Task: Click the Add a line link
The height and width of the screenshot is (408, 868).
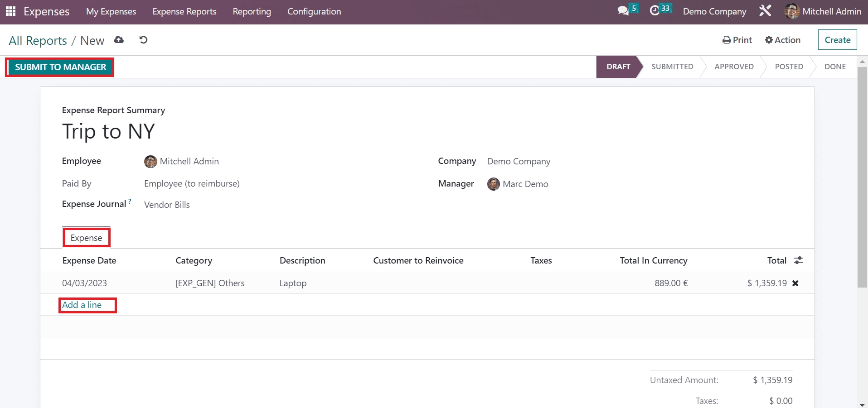Action: click(82, 305)
